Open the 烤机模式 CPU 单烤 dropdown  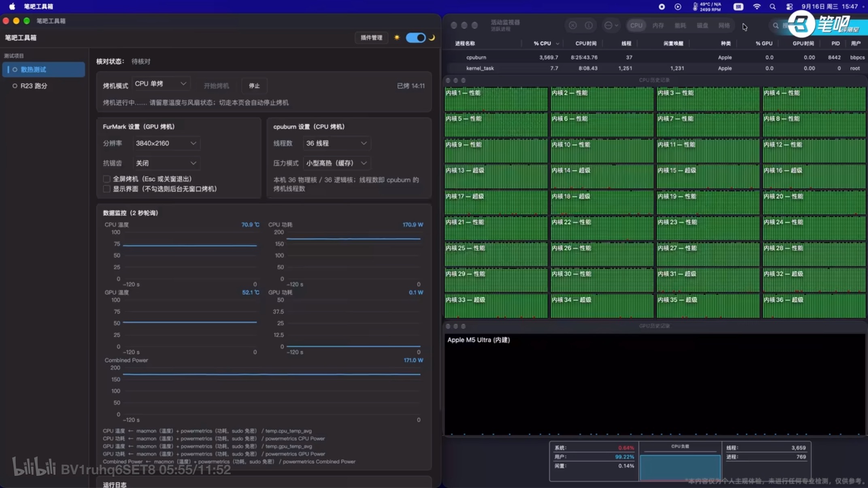(x=161, y=84)
